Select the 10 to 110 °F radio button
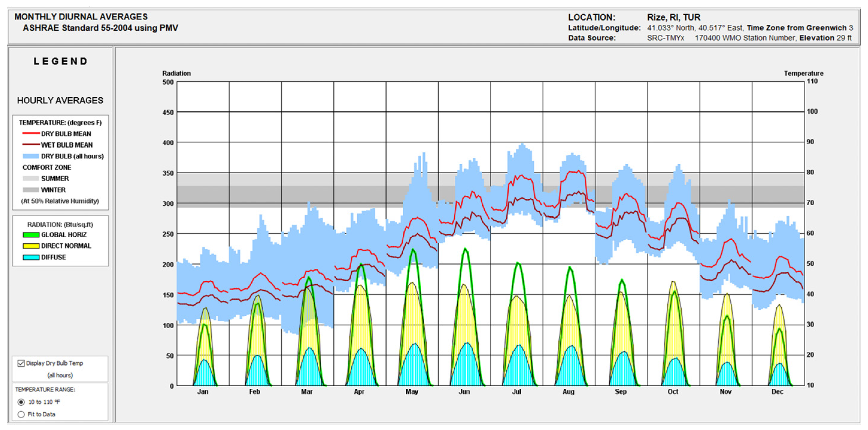 21,402
